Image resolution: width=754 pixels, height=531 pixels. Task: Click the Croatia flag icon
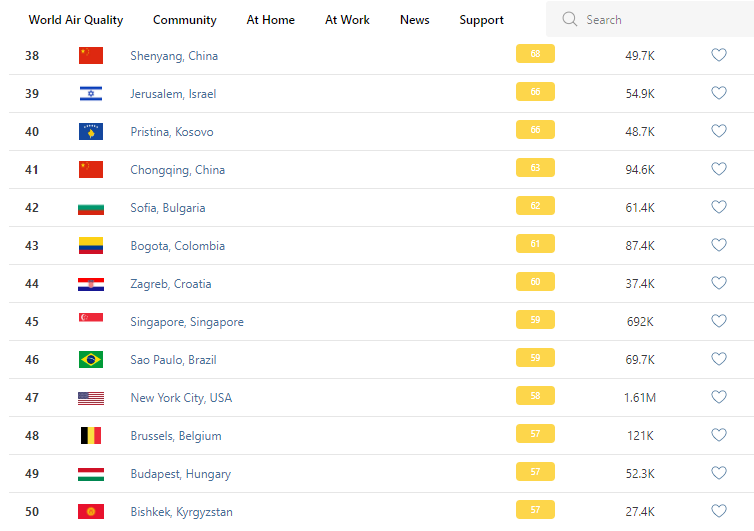[x=91, y=284]
